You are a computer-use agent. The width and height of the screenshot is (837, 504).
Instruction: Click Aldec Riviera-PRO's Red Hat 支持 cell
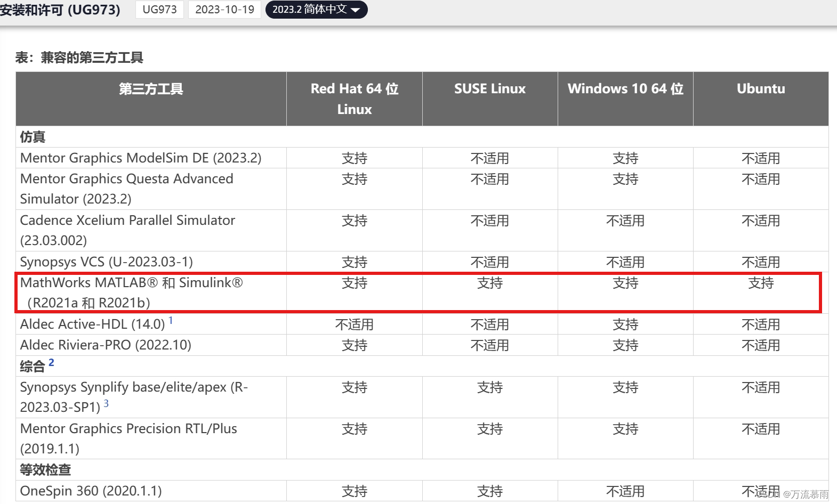click(355, 345)
